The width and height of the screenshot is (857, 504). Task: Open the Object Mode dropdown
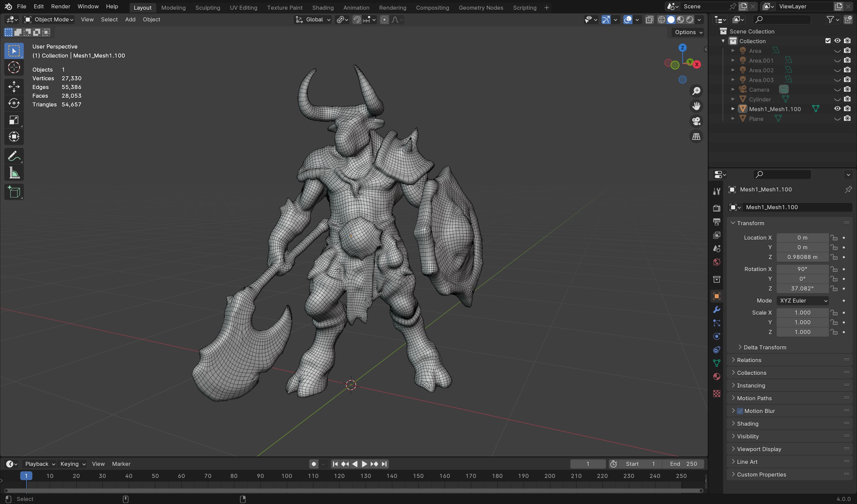pyautogui.click(x=49, y=20)
